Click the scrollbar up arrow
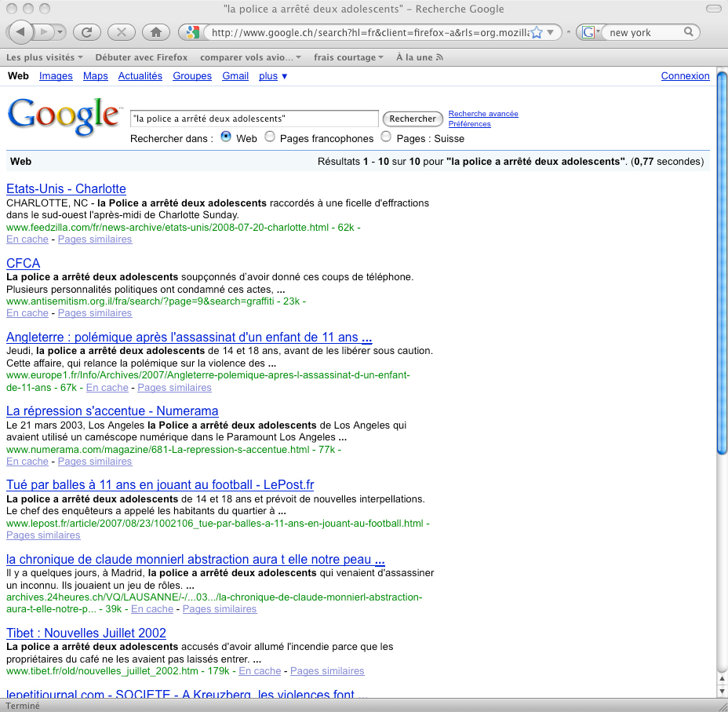Screen dimensions: 728x712 [722, 680]
